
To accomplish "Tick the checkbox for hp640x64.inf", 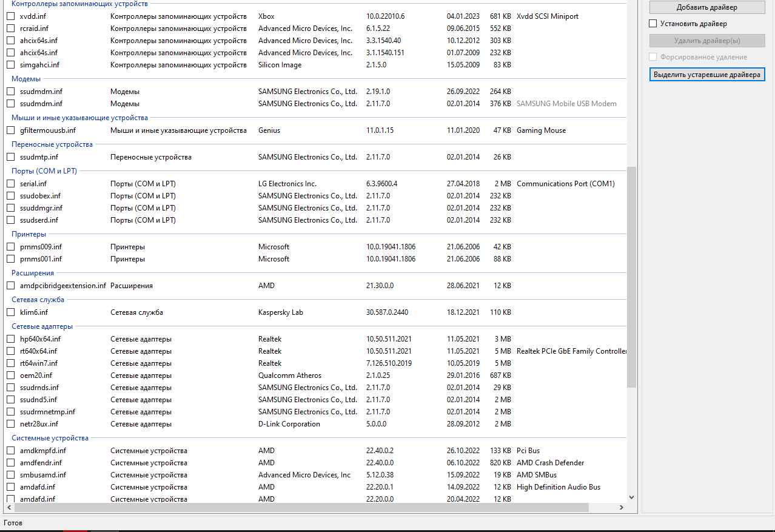I will (x=10, y=339).
